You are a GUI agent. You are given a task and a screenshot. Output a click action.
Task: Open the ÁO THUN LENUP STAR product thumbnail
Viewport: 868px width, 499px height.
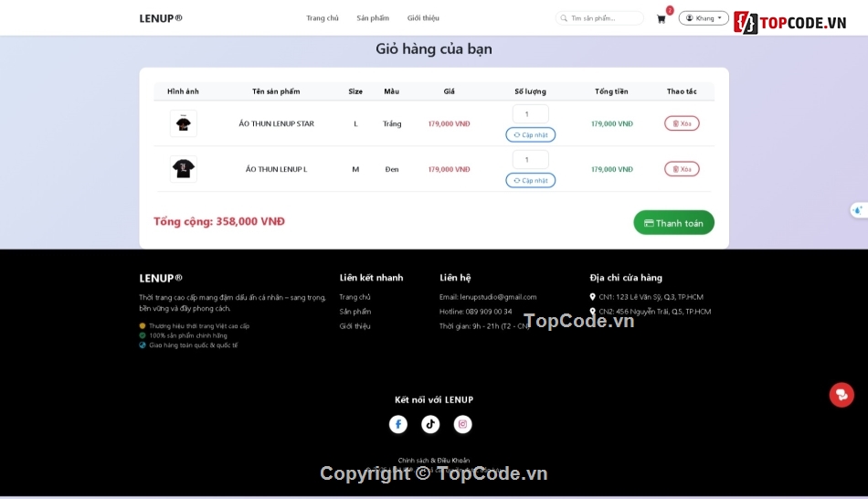click(184, 123)
